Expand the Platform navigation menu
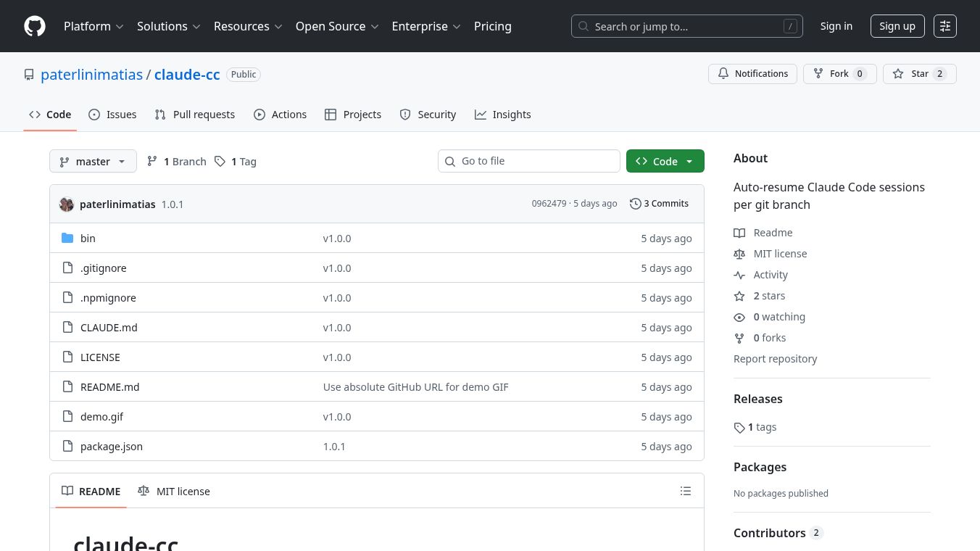 click(94, 26)
